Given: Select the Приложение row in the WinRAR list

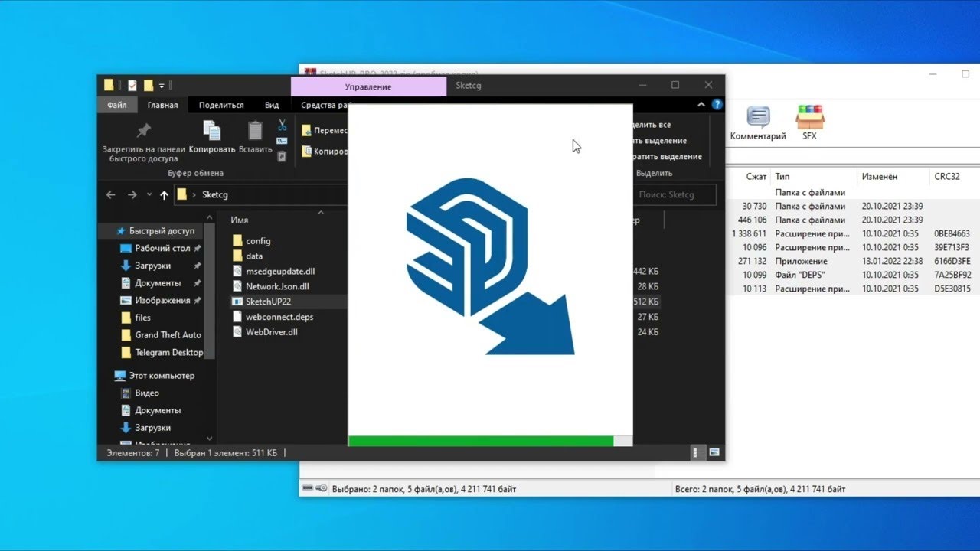Looking at the screenshot, I should (x=854, y=262).
